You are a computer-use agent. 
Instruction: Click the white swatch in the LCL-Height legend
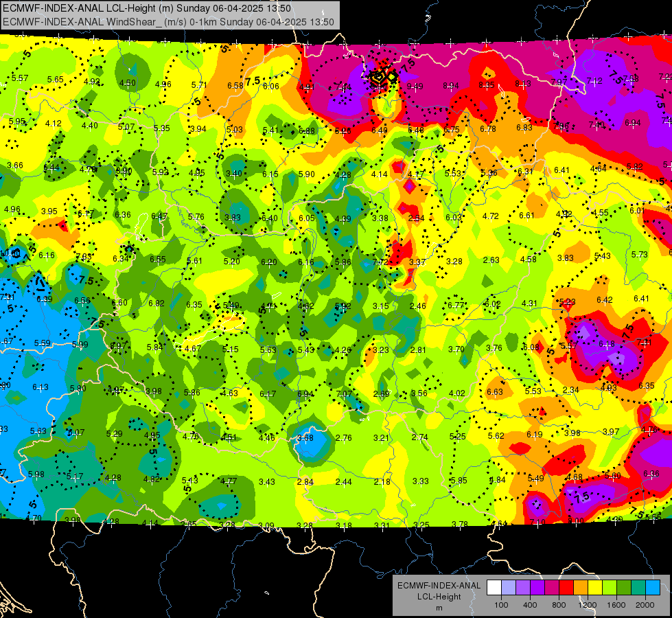tap(494, 588)
